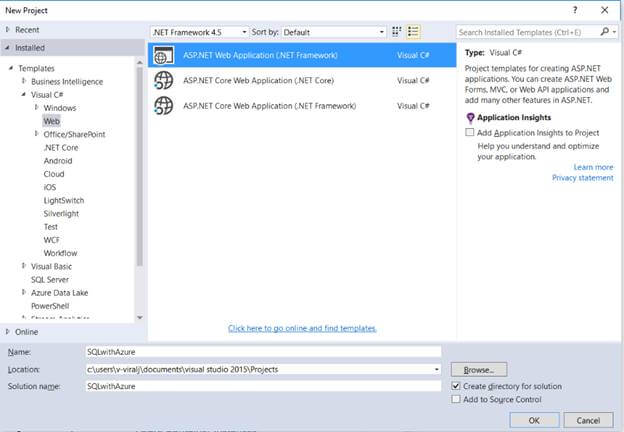
Task: Select the SQL Server category
Action: [x=50, y=280]
